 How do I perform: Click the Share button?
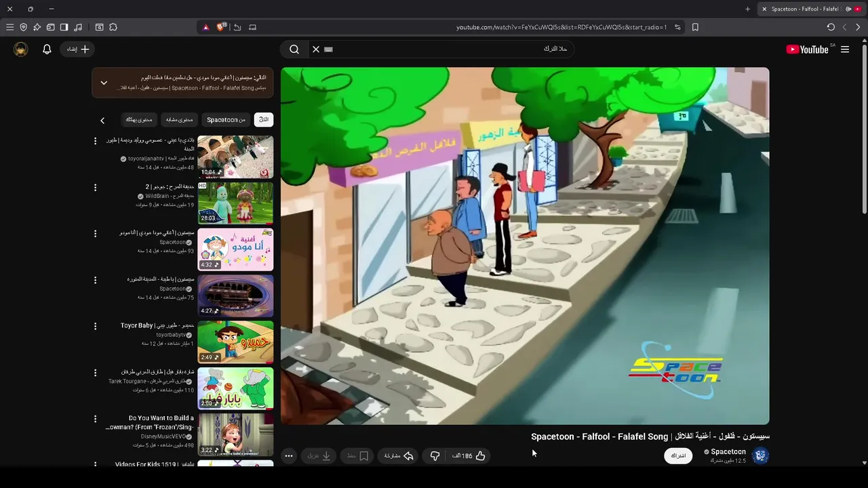pos(399,456)
